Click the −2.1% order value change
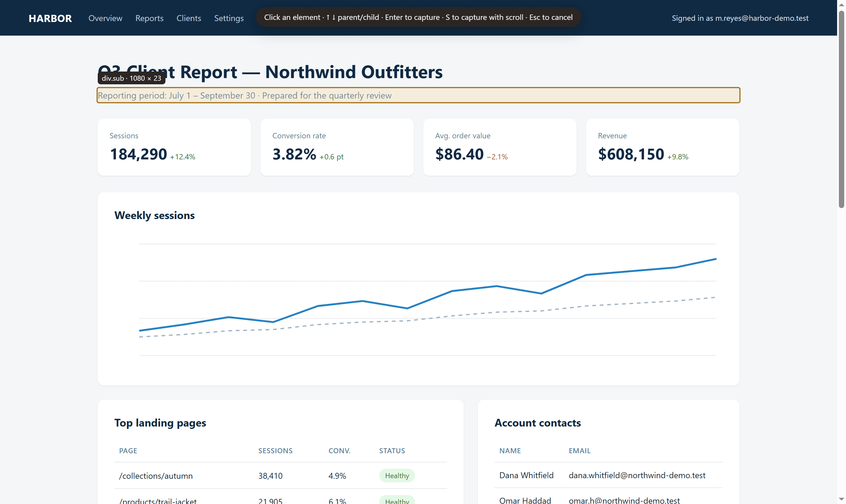The width and height of the screenshot is (846, 504). (497, 156)
